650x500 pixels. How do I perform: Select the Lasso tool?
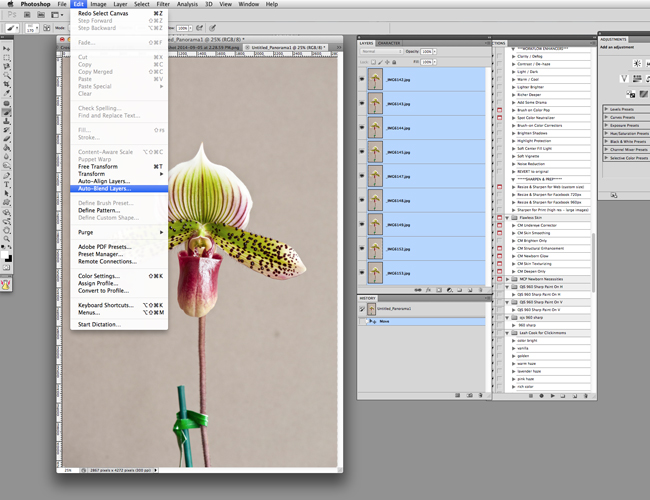pos(7,66)
